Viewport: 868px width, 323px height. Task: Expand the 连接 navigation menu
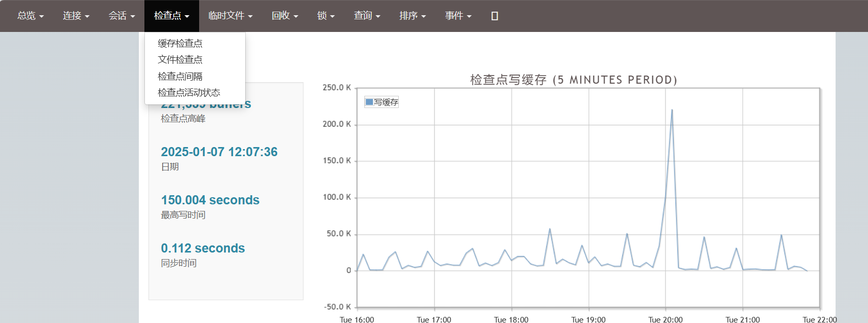point(76,16)
